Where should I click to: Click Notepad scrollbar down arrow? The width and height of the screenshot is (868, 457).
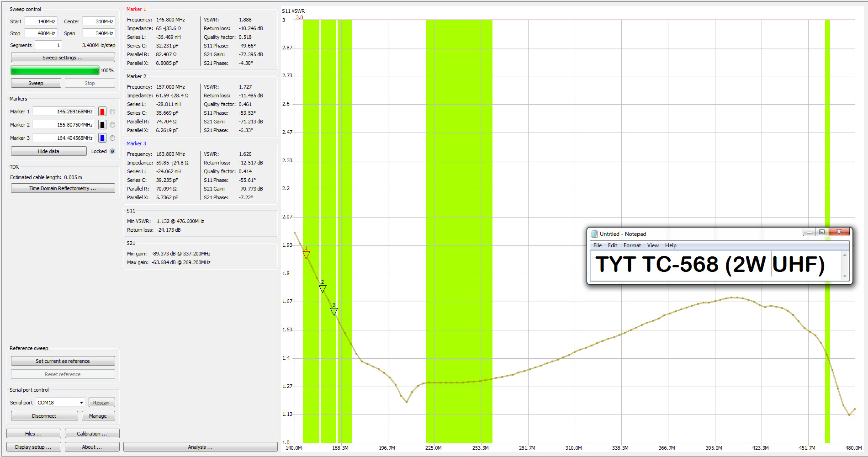(845, 276)
